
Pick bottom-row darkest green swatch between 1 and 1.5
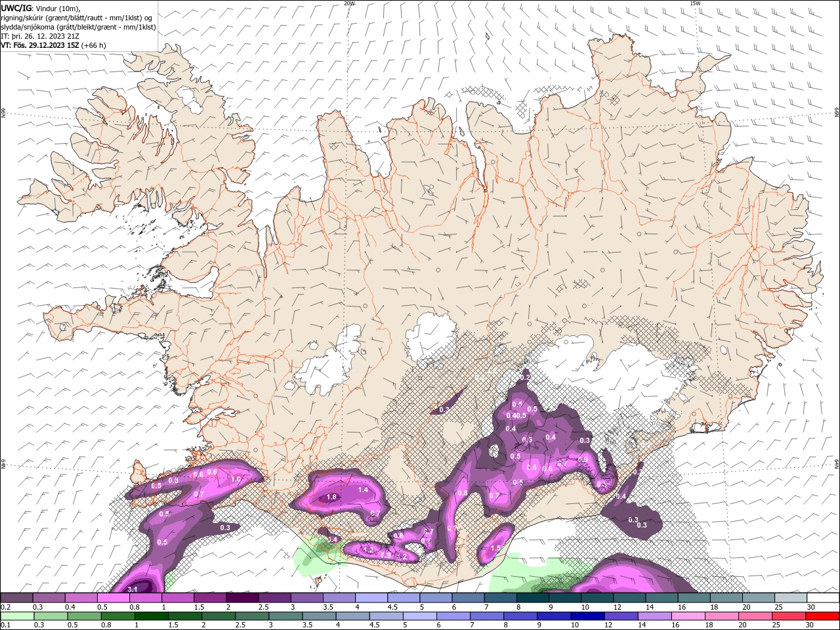click(152, 616)
